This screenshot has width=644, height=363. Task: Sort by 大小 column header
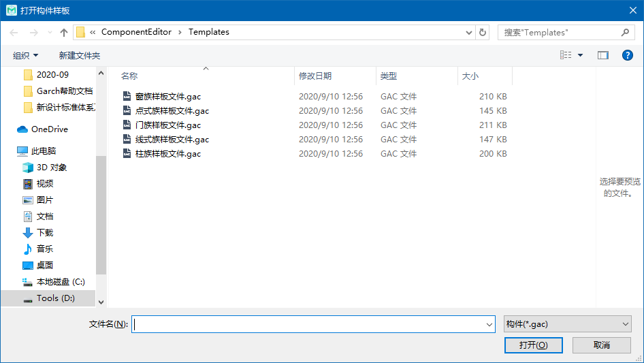(x=470, y=76)
